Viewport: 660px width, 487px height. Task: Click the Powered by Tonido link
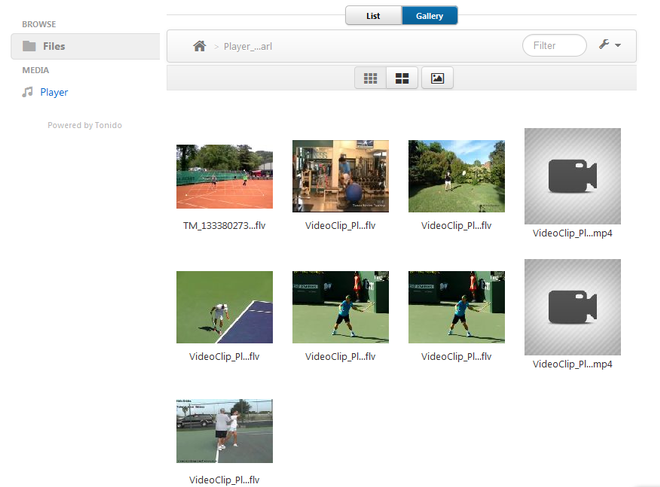[x=85, y=125]
